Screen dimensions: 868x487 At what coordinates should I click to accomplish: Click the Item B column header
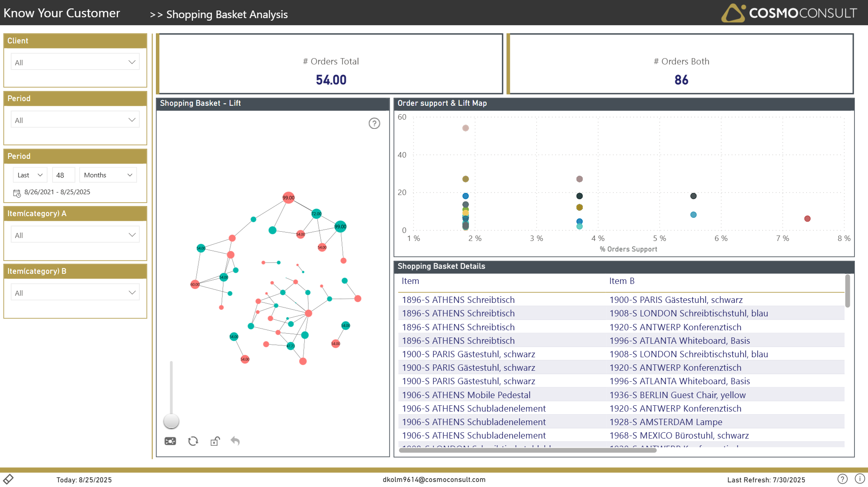coord(622,281)
